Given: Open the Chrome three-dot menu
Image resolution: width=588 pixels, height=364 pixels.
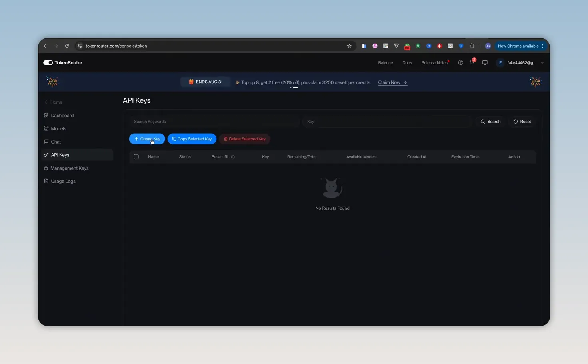Looking at the screenshot, I should pyautogui.click(x=543, y=46).
